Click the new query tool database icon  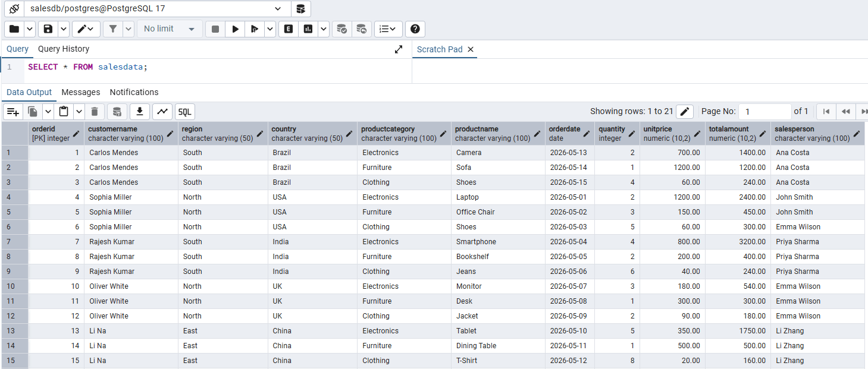click(x=300, y=9)
